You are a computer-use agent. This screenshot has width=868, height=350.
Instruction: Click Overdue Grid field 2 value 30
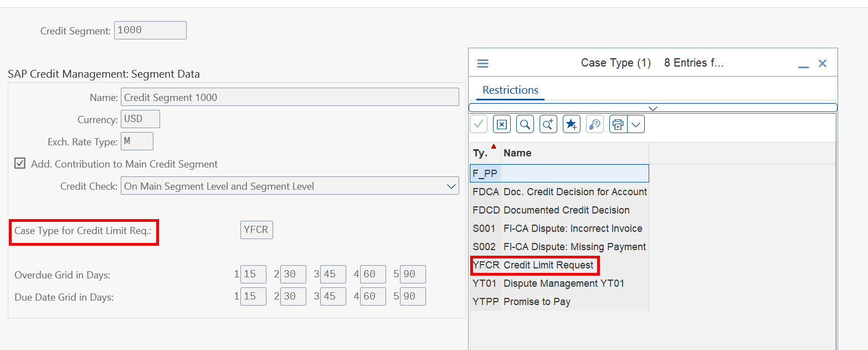293,275
